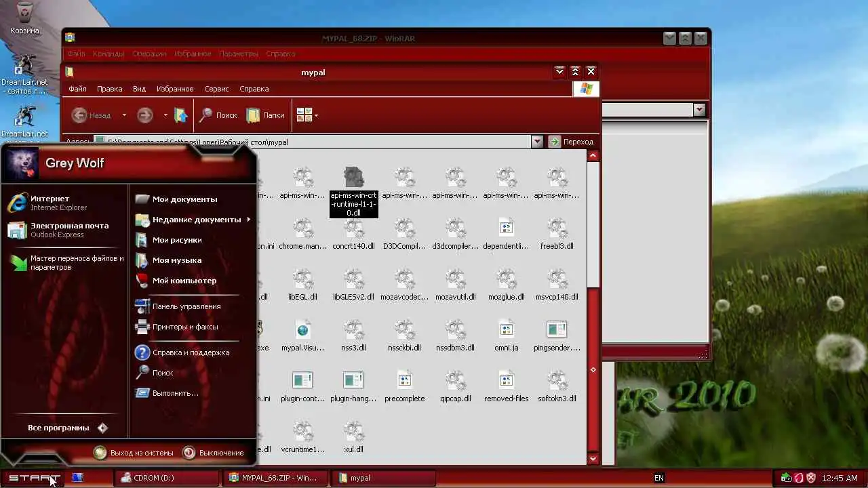The image size is (868, 488).
Task: Open the Files and Settings Transfer Wizard
Action: pos(66,263)
